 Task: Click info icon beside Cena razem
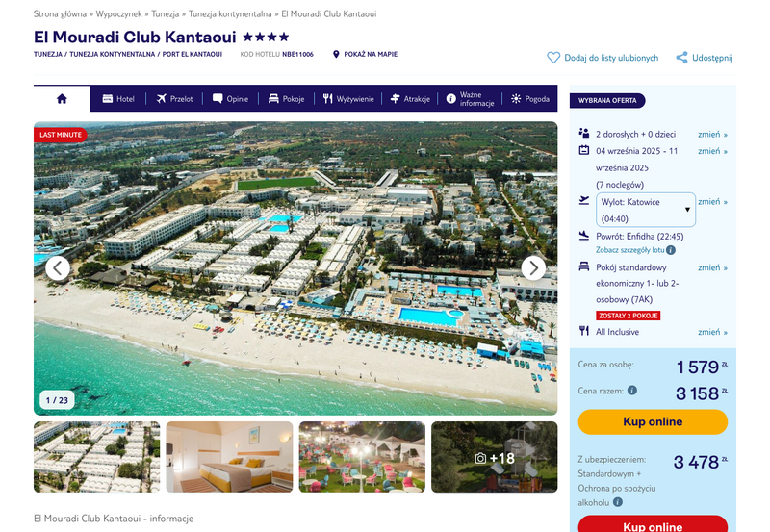click(x=632, y=391)
